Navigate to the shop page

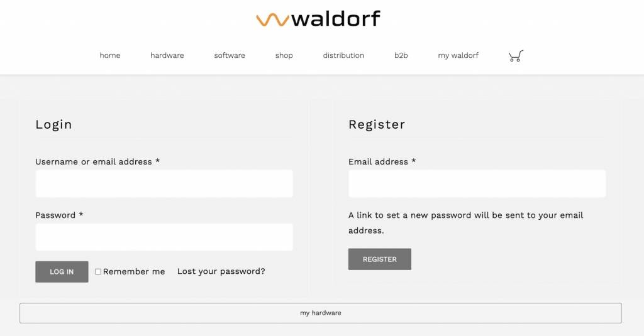[x=284, y=55]
